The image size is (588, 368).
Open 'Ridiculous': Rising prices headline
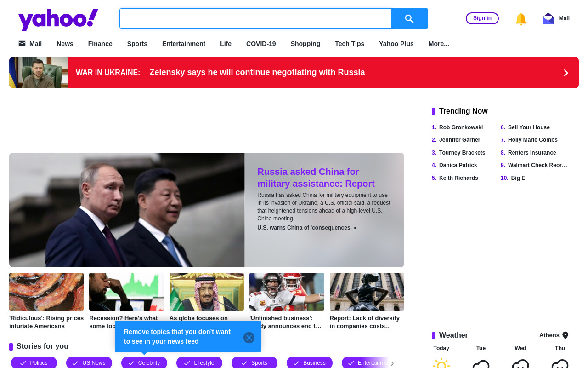click(x=46, y=322)
